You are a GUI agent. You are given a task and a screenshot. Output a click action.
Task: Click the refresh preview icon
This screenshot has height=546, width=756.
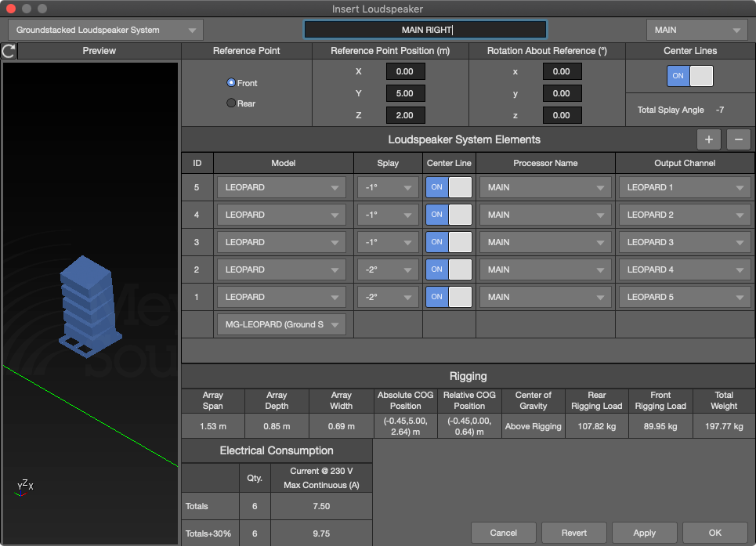9,51
